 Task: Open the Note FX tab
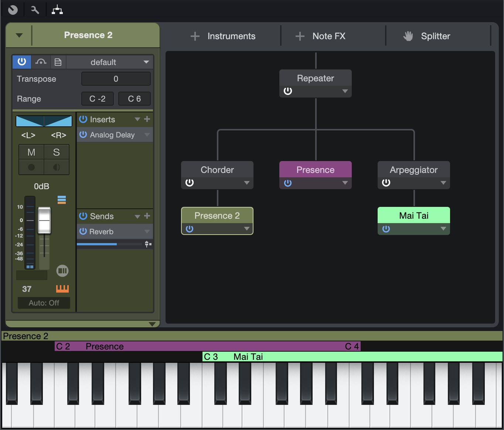(x=320, y=36)
